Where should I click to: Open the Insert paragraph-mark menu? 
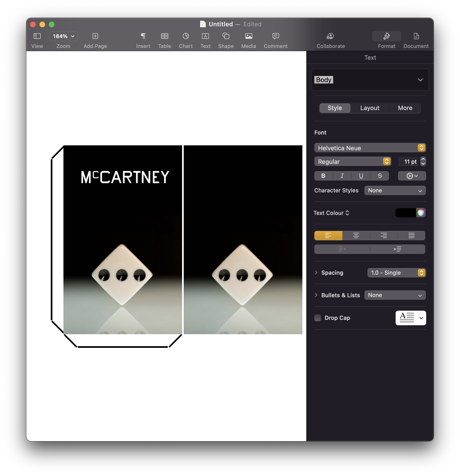point(143,36)
